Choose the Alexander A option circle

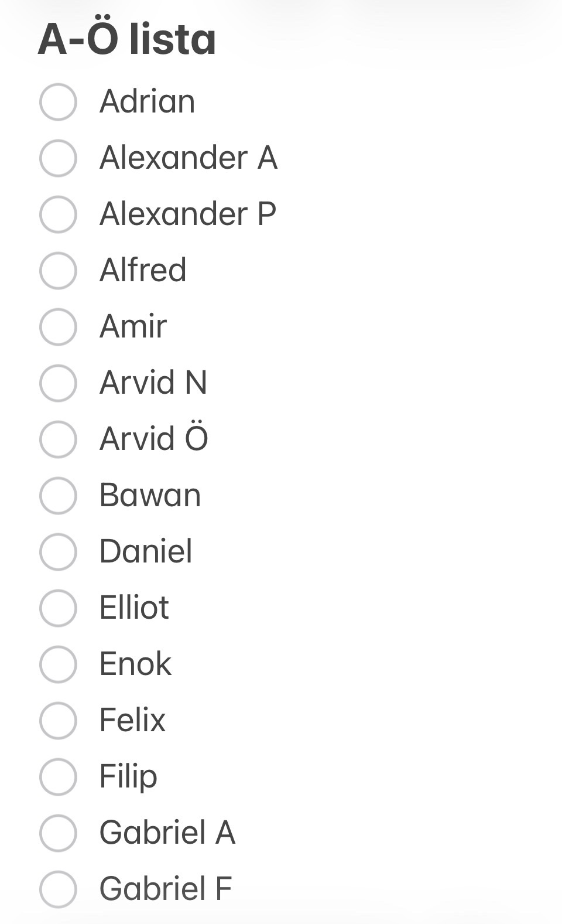58,158
